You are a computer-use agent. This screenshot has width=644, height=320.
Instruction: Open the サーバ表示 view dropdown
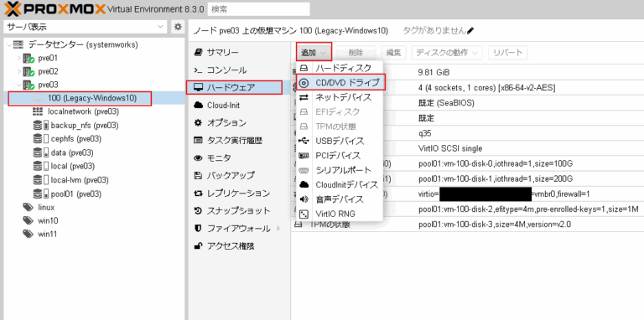(86, 27)
